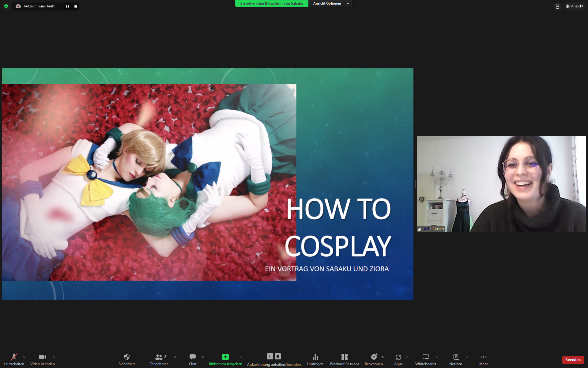Expand video options arrow beside Video beenden
This screenshot has width=588, height=368.
point(54,357)
